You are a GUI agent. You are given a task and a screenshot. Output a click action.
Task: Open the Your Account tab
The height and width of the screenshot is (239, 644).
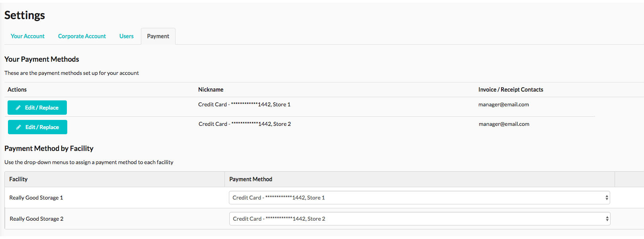pyautogui.click(x=27, y=36)
